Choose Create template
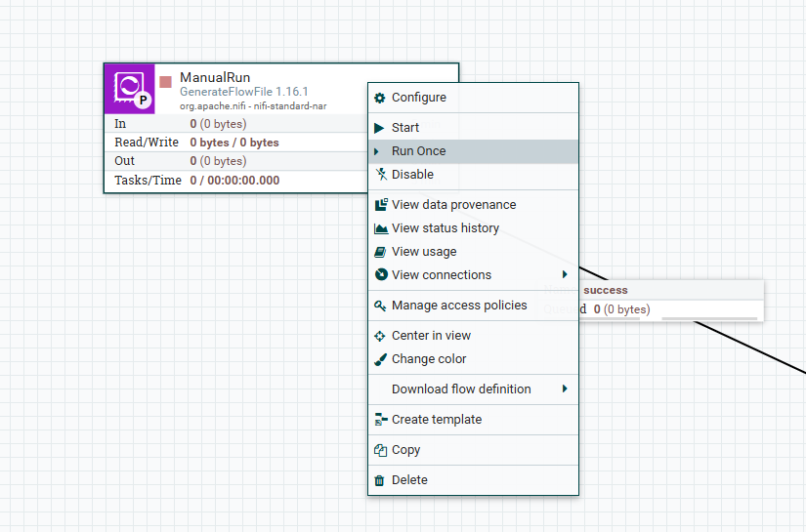 [x=474, y=420]
